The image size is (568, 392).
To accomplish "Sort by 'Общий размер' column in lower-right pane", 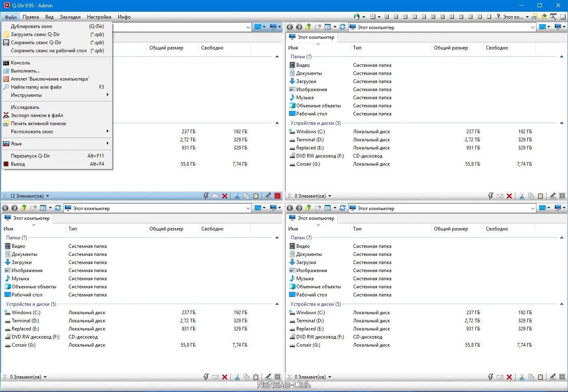I will point(457,229).
